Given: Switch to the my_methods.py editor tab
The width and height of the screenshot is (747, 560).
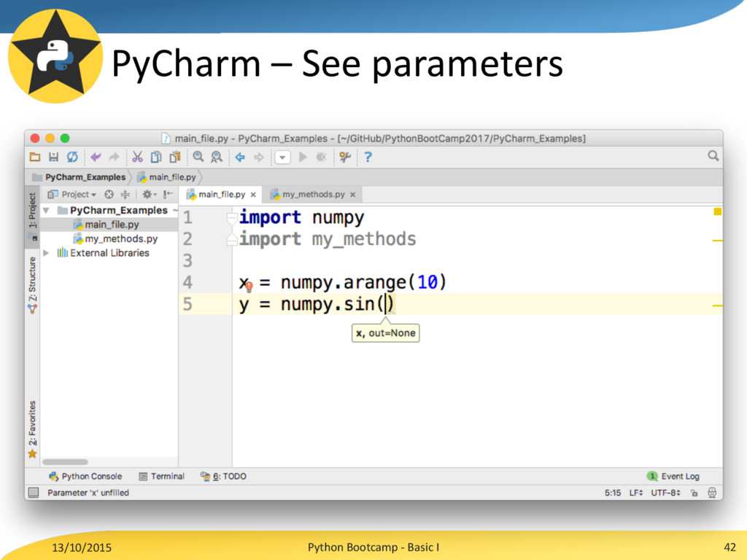Looking at the screenshot, I should (313, 194).
